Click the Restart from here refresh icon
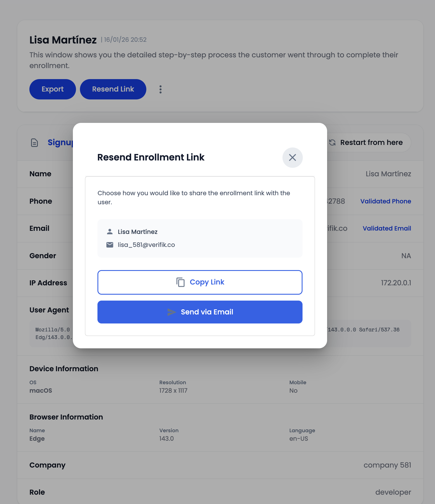 332,143
